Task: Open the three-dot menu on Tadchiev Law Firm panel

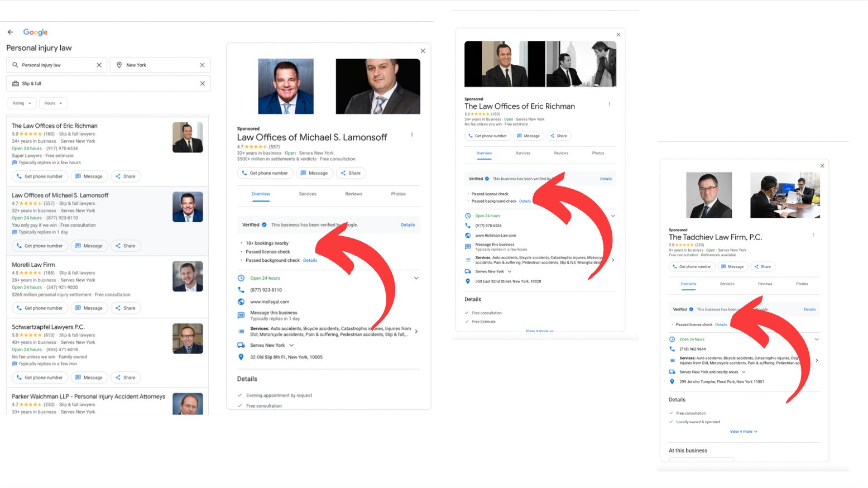Action: [813, 235]
